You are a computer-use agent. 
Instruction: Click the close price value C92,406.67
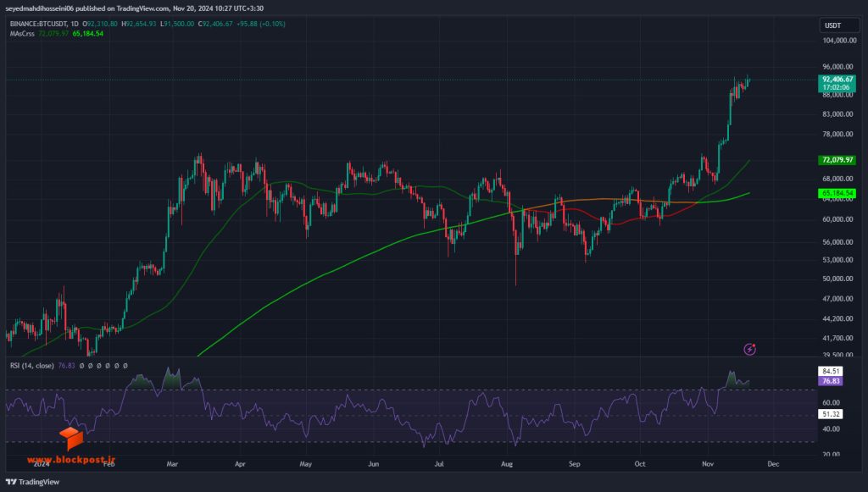pos(215,25)
